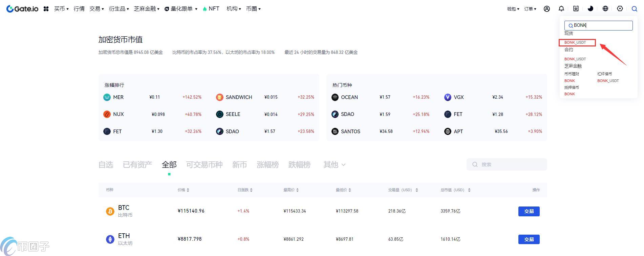Expand the 买币 dropdown menu
This screenshot has height=256, width=644.
pyautogui.click(x=61, y=9)
